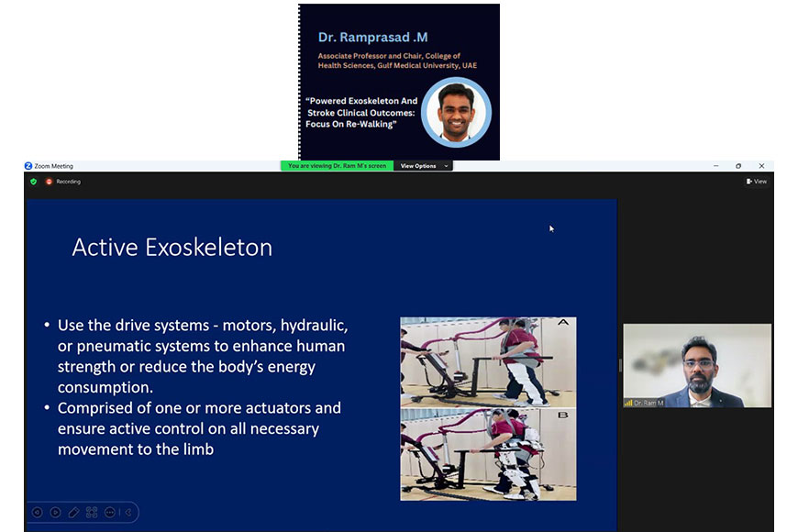
Task: Advance to next slide in presentation toolbar
Action: pyautogui.click(x=55, y=513)
